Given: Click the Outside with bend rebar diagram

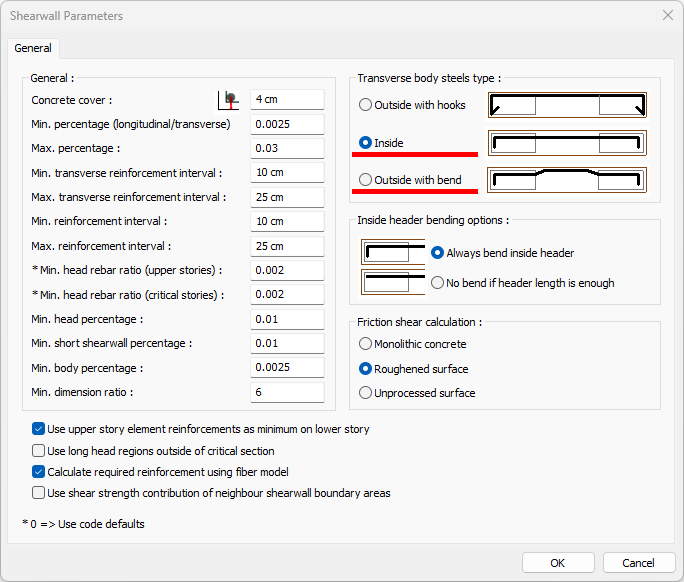Looking at the screenshot, I should [567, 180].
